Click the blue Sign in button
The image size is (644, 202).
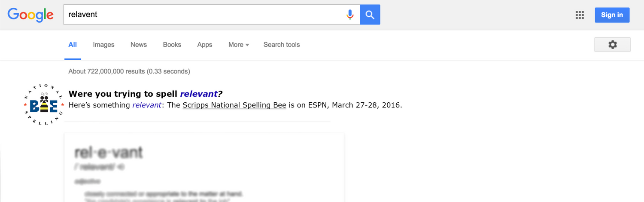(x=612, y=15)
